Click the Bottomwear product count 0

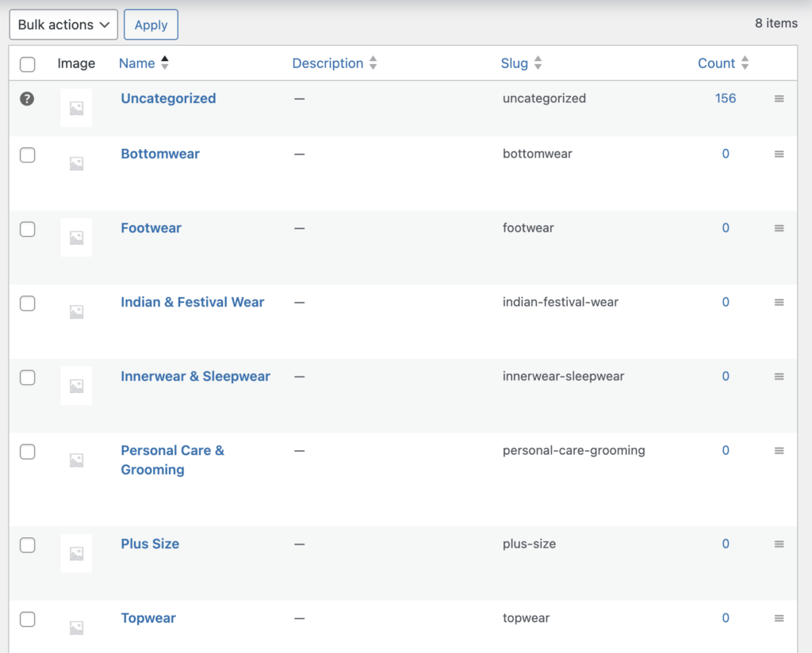(726, 154)
